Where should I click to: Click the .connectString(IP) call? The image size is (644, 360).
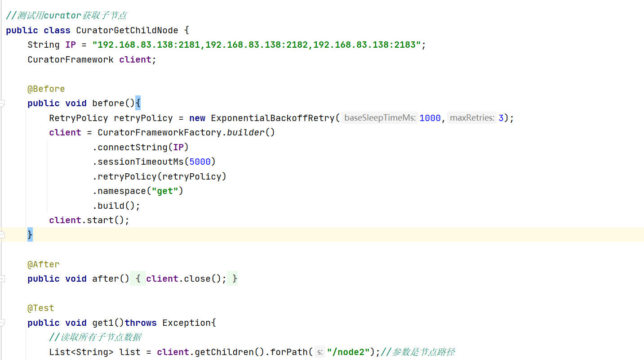pos(141,147)
